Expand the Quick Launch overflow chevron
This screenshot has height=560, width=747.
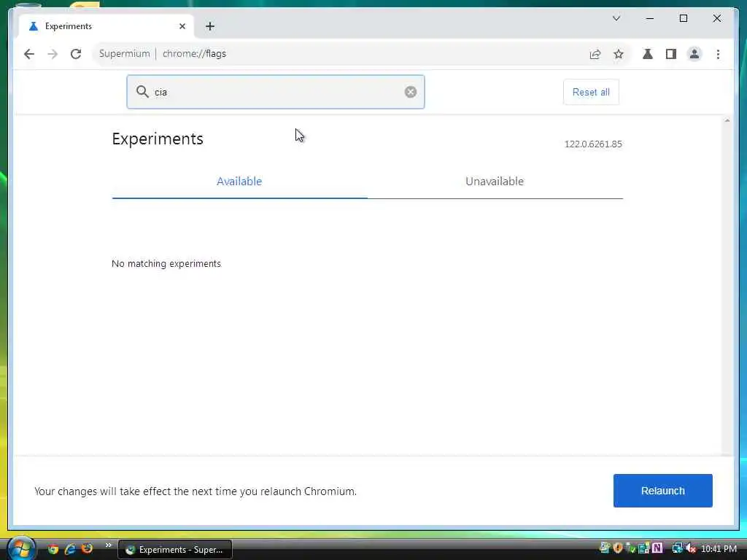[x=109, y=545]
